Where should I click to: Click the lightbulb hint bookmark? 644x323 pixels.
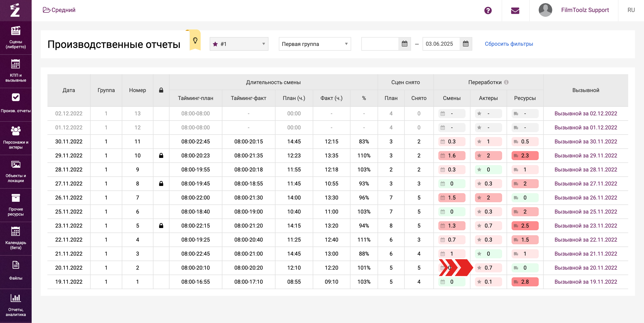coord(195,40)
